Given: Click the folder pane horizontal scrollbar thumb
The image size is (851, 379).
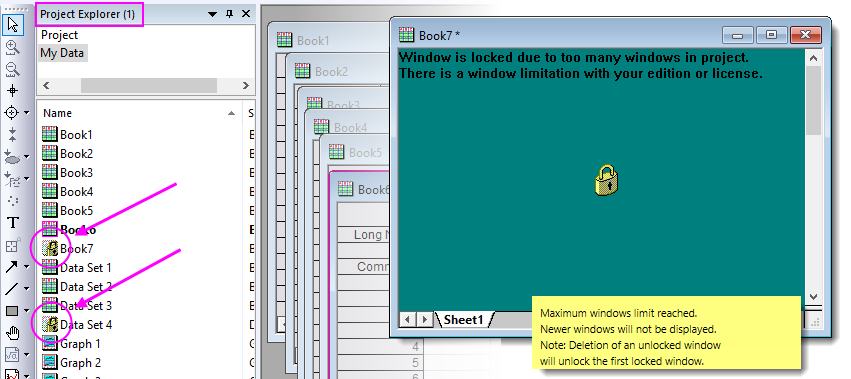Looking at the screenshot, I should coord(149,85).
